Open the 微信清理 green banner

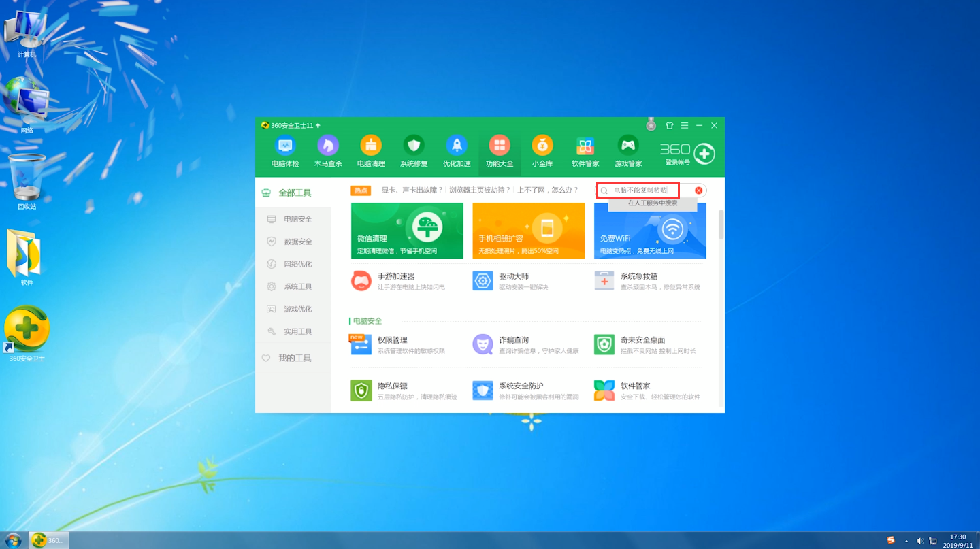click(x=407, y=231)
